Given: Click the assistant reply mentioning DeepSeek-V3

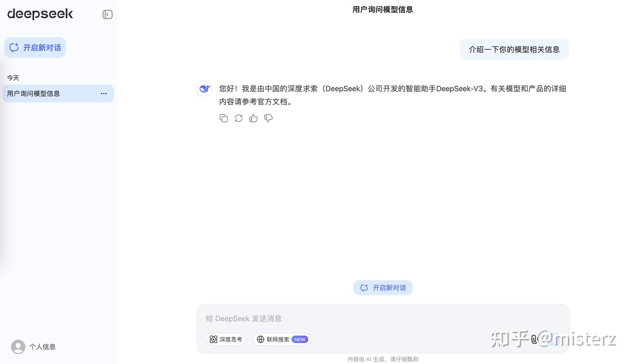Looking at the screenshot, I should 393,95.
